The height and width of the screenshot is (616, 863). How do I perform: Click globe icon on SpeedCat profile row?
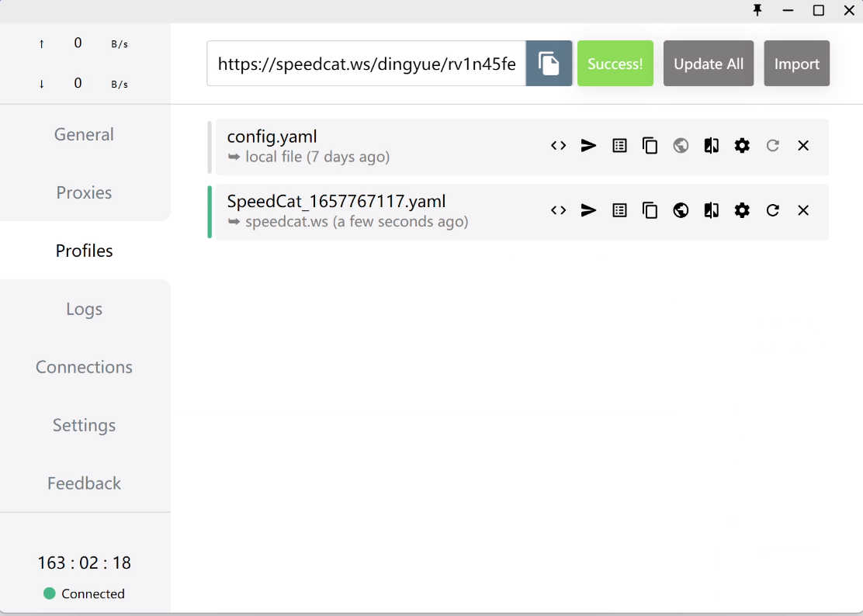(681, 210)
